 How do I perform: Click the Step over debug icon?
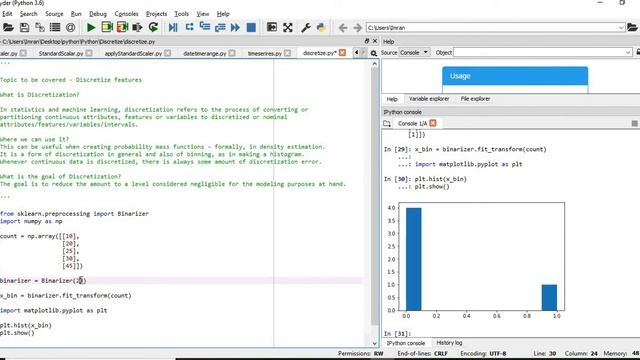(x=189, y=27)
